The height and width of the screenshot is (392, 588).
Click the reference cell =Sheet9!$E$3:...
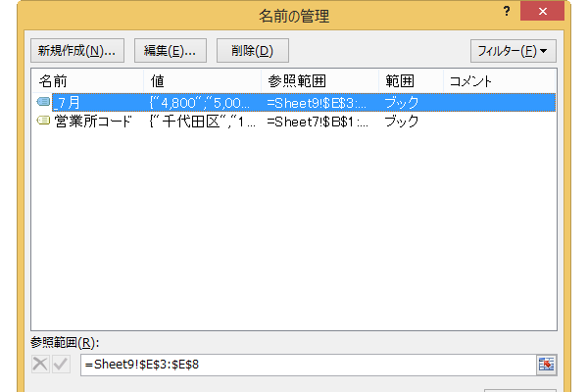(317, 103)
